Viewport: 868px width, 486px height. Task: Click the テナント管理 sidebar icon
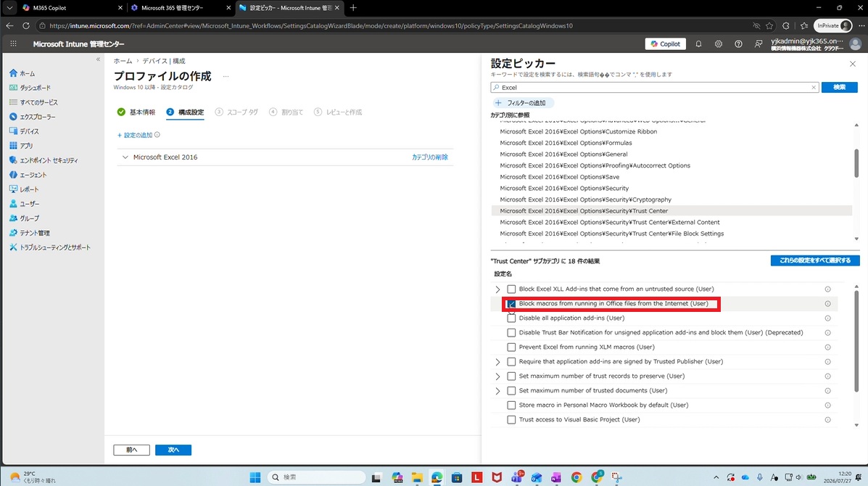[x=13, y=233]
